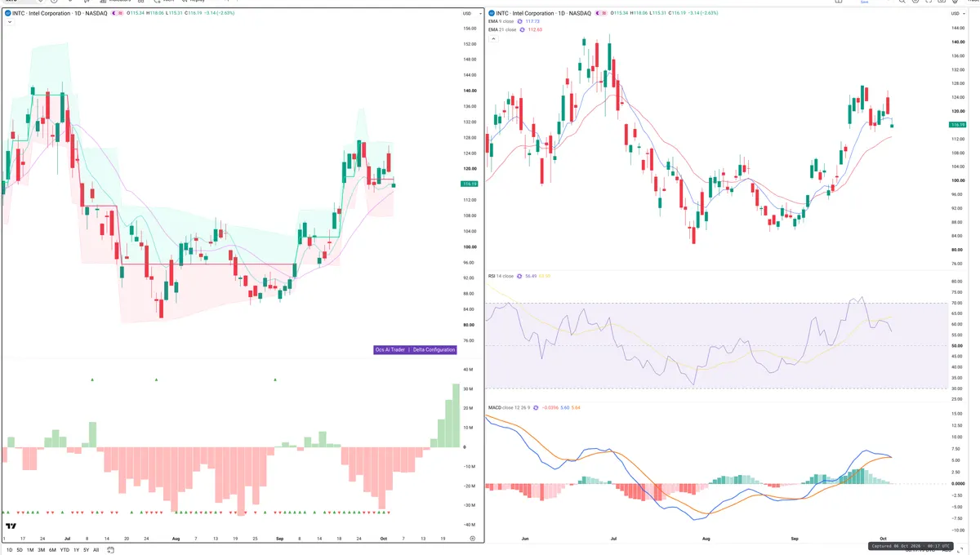Click the 76.00 price label on left chart scale
This screenshot has height=555, width=980.
pos(470,340)
